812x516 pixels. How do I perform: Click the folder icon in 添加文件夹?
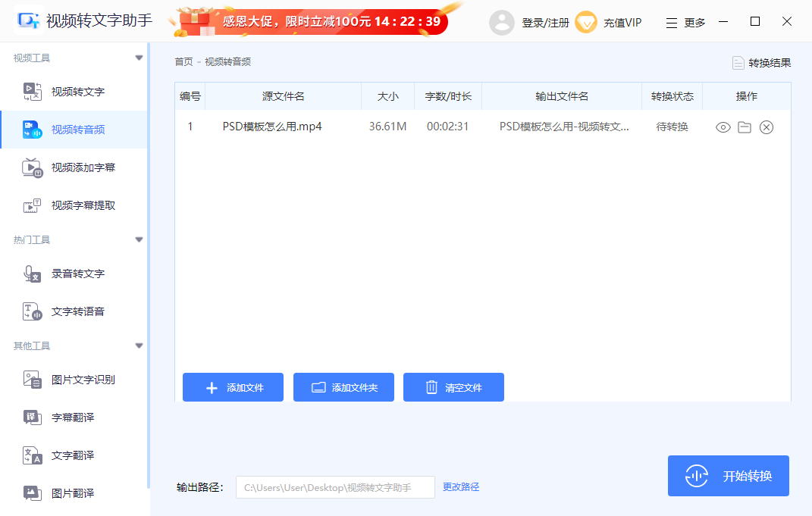(x=318, y=387)
